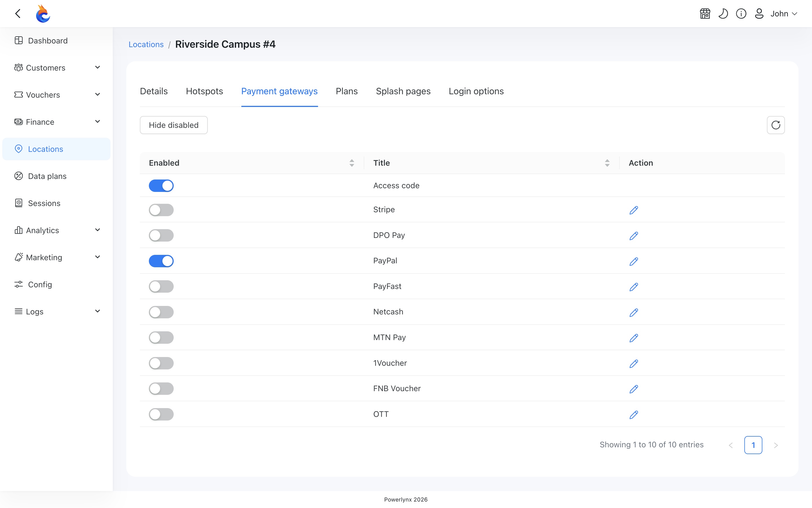Viewport: 812px width, 508px height.
Task: Expand the Logs menu
Action: coord(56,312)
